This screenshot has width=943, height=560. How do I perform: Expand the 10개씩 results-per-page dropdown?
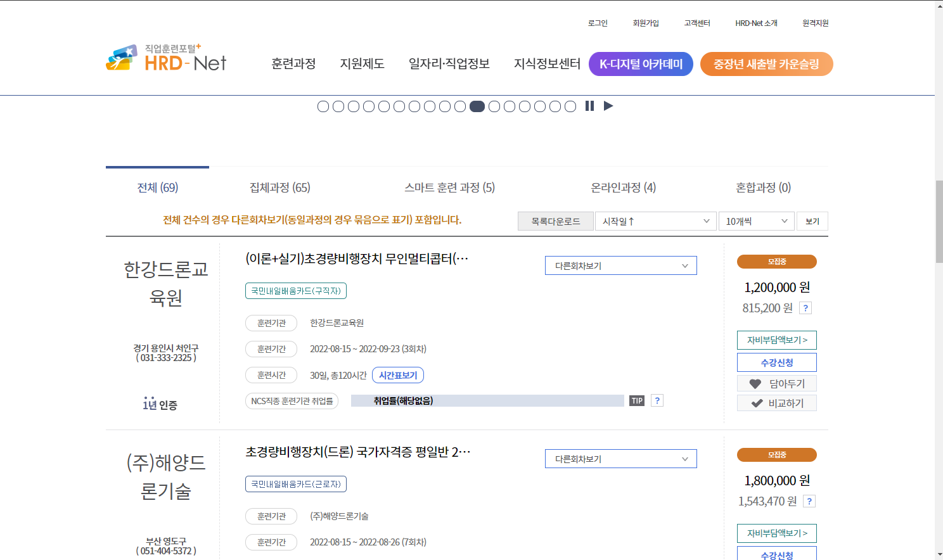756,221
